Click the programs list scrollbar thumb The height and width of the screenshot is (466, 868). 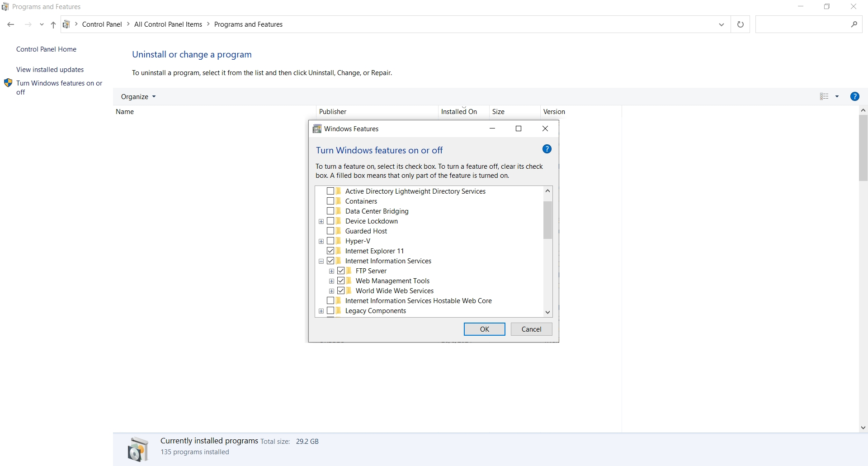point(863,148)
